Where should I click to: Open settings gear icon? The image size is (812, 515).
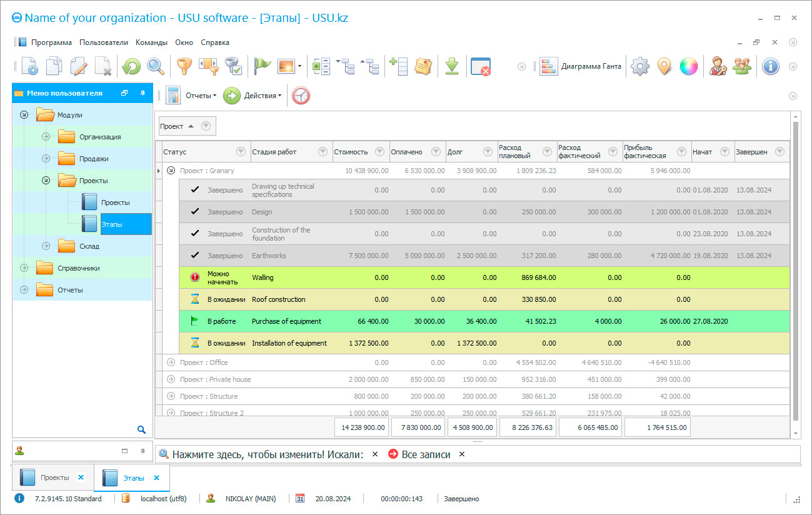(639, 66)
